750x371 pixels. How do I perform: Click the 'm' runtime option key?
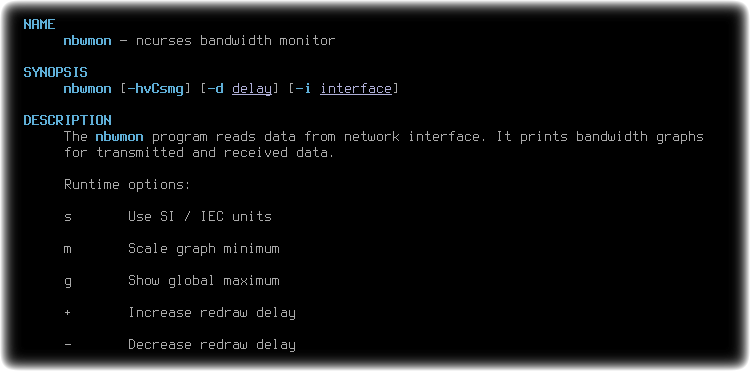[68, 249]
